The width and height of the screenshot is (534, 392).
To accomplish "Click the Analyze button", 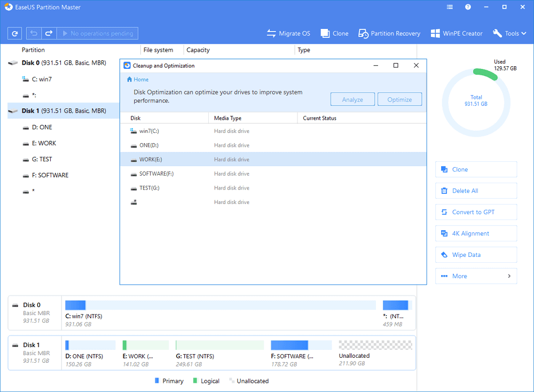I will tap(352, 99).
